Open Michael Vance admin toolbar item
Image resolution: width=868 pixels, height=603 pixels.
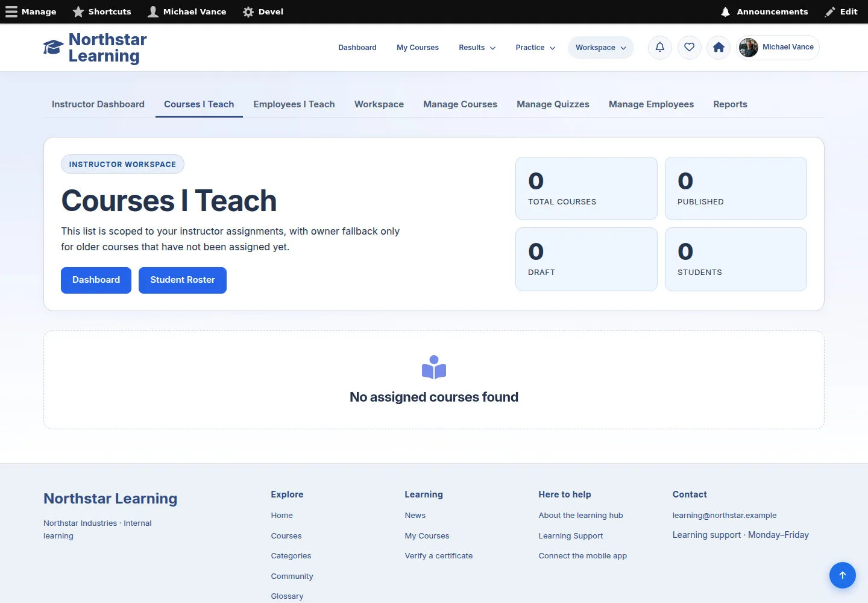click(187, 11)
